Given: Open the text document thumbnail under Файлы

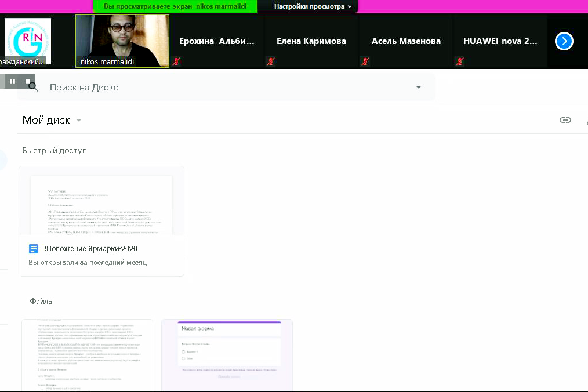Looking at the screenshot, I should 87,355.
